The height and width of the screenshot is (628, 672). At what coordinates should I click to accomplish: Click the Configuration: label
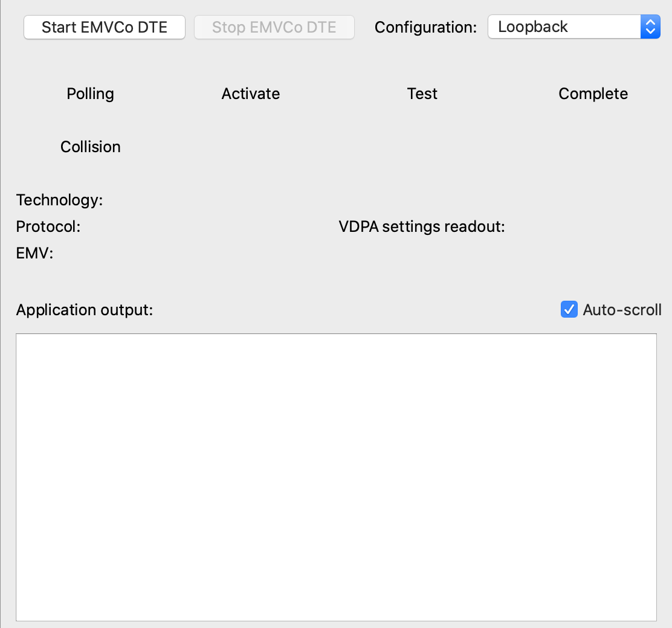(425, 27)
